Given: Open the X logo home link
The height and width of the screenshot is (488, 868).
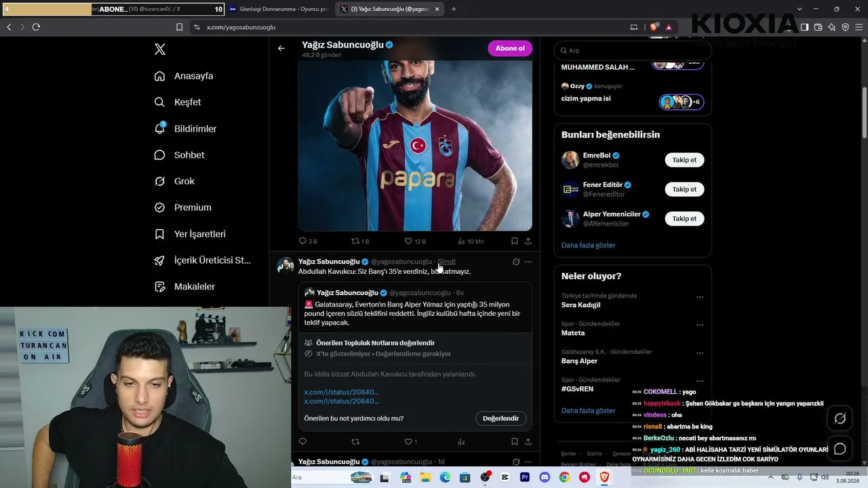Looking at the screenshot, I should [x=160, y=49].
